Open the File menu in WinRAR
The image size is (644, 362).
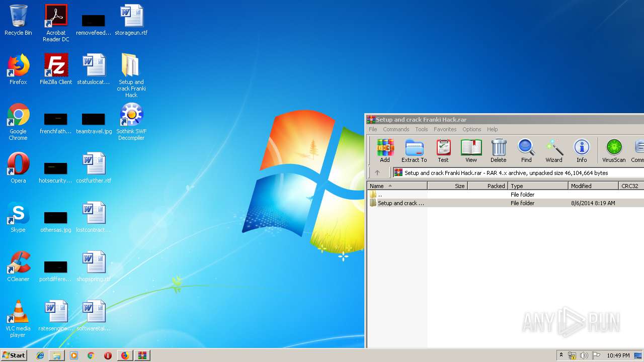(373, 129)
